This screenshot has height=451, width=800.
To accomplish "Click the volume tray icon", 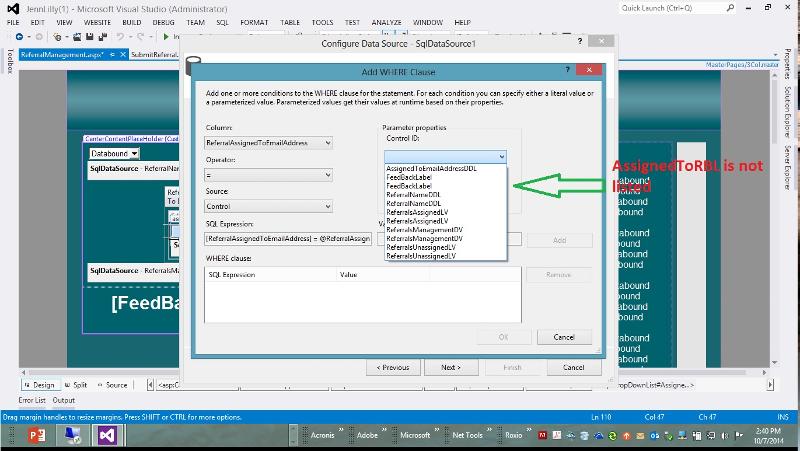I will (x=725, y=436).
